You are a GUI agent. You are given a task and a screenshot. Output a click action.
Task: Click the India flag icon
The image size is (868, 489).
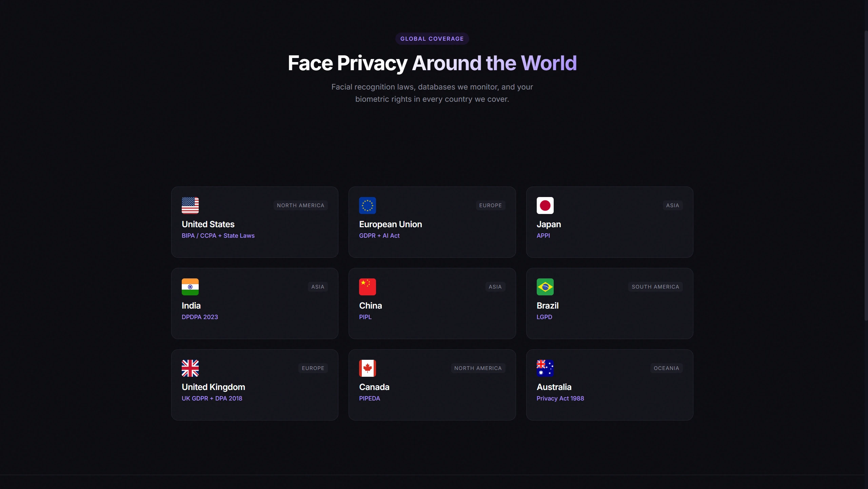pyautogui.click(x=190, y=287)
